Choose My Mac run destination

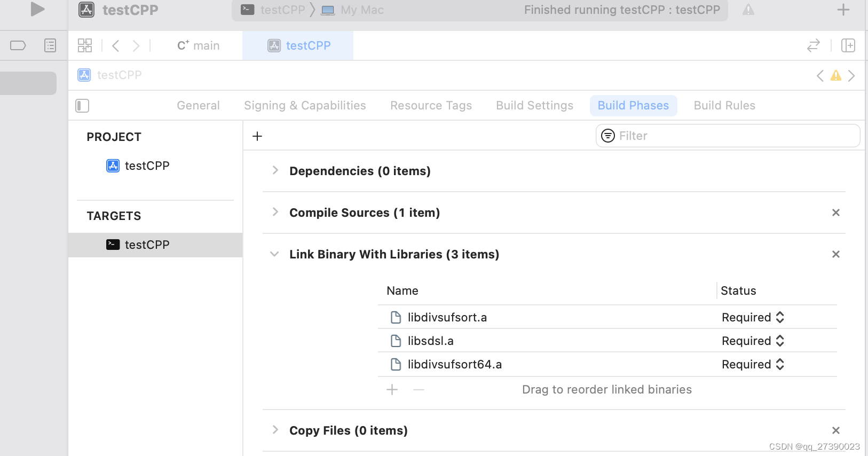point(352,10)
